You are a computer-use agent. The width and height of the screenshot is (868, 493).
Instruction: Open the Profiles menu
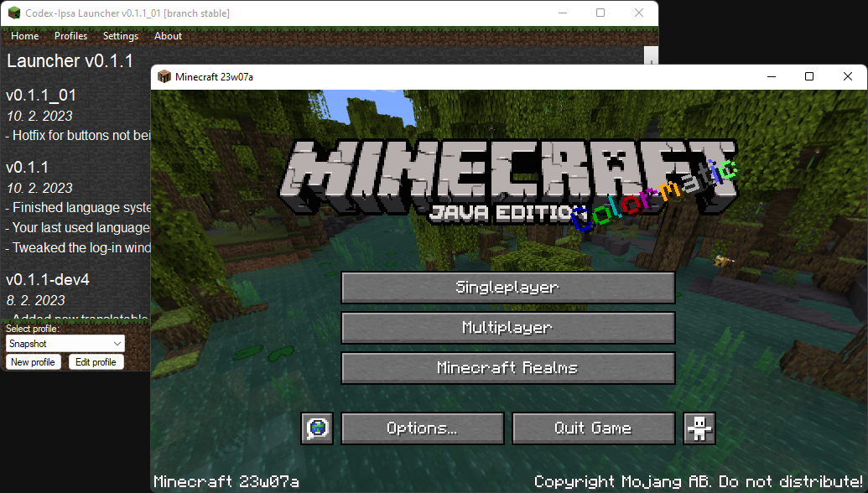[71, 36]
